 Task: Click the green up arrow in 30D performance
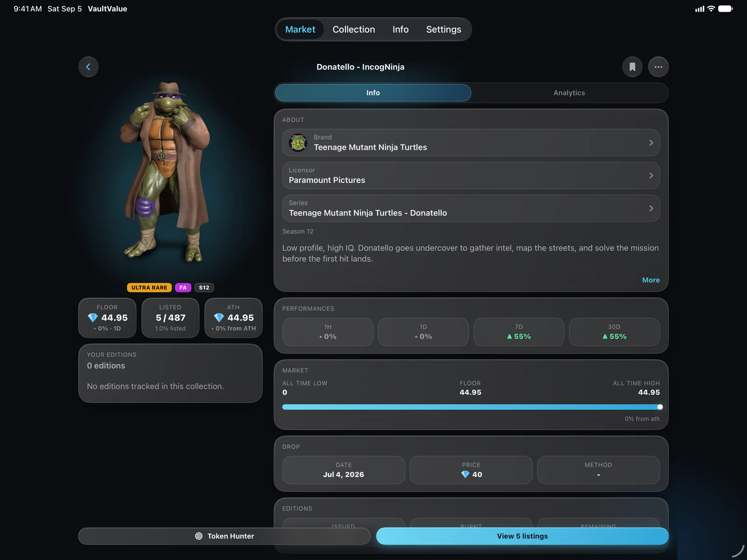(x=605, y=336)
